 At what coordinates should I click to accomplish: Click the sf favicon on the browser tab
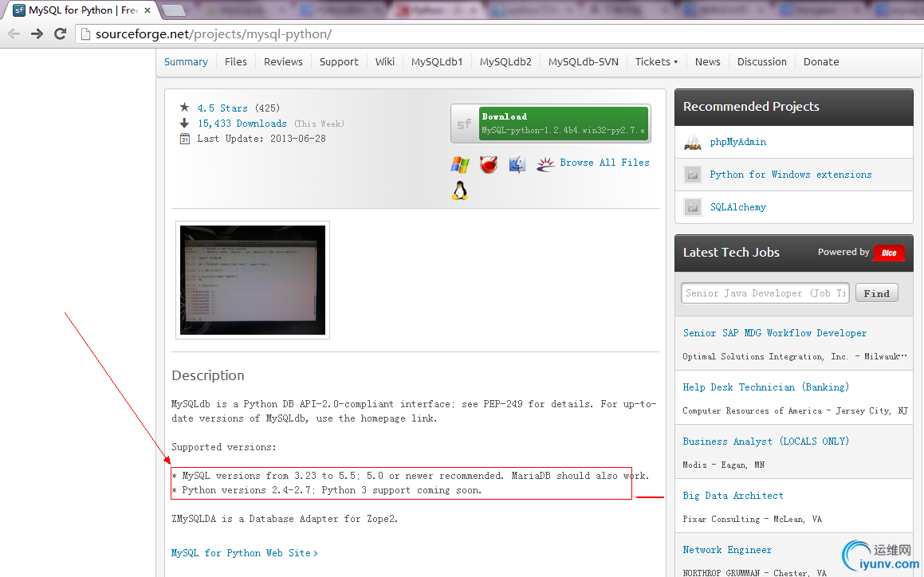click(x=19, y=10)
